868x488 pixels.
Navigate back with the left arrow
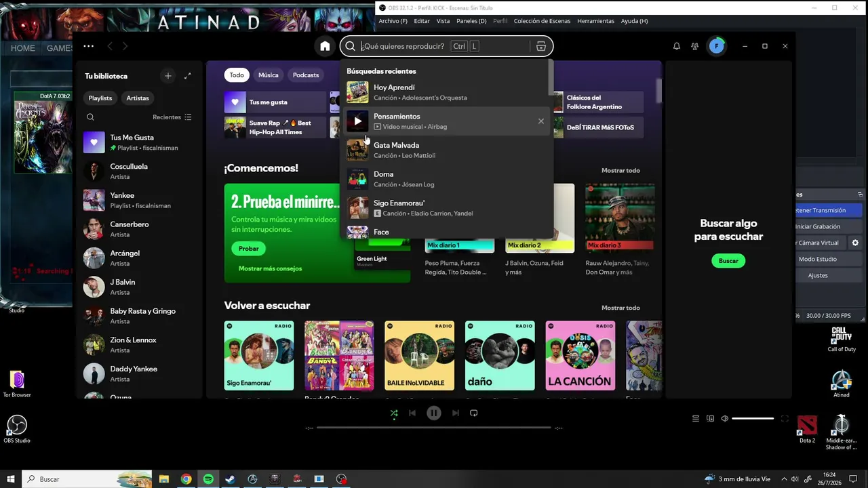[110, 46]
